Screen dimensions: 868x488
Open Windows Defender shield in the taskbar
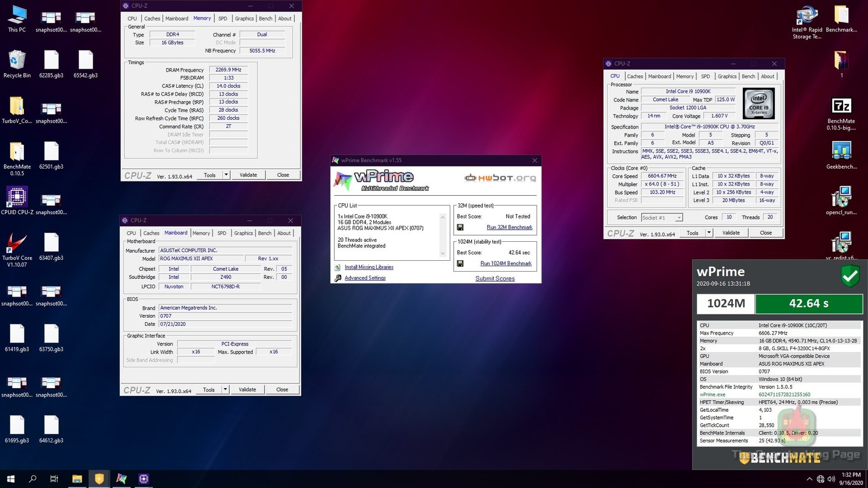click(99, 479)
